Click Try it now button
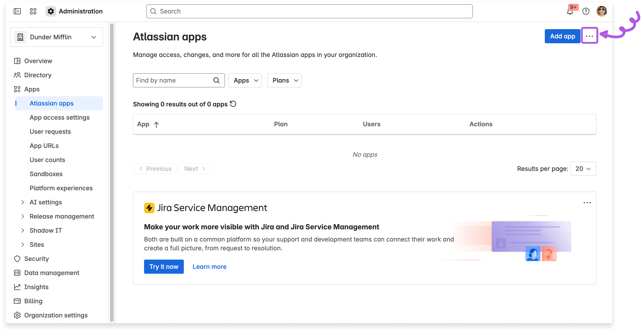 tap(164, 267)
